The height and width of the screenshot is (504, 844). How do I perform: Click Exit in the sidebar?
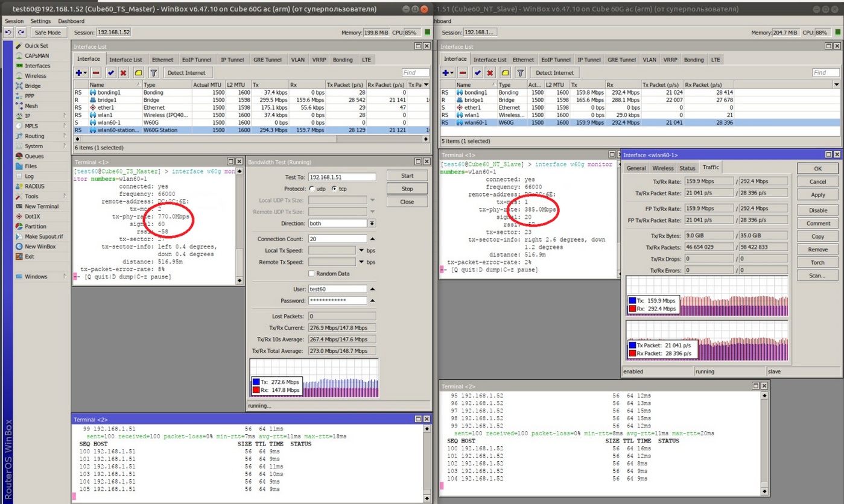(x=29, y=257)
